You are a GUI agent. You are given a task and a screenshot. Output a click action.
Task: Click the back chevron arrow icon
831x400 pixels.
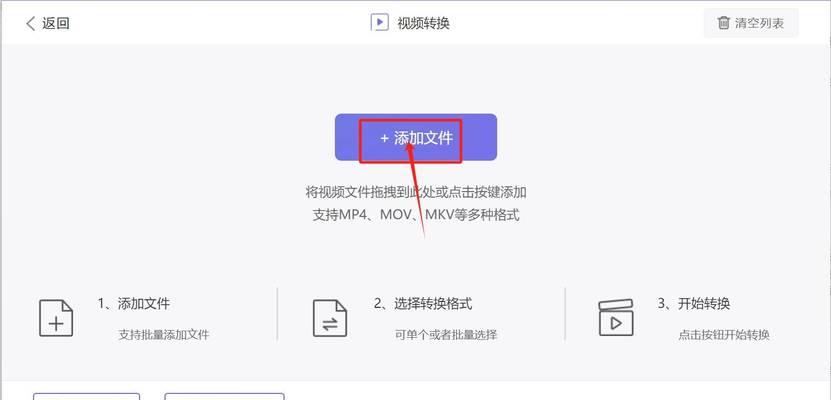click(x=30, y=23)
